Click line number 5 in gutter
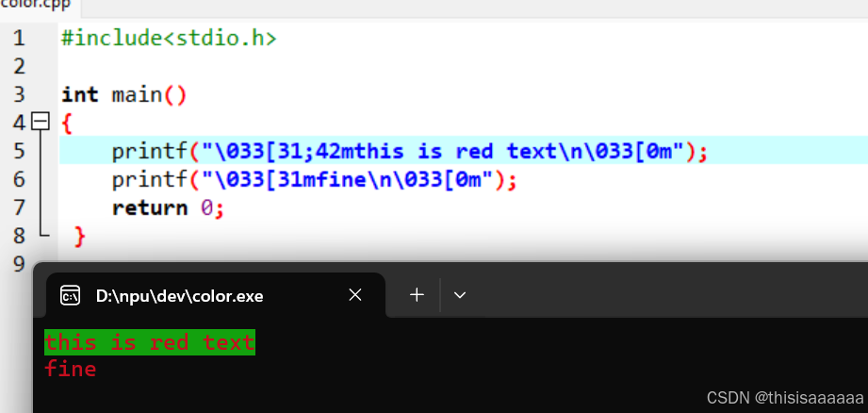 click(x=19, y=151)
